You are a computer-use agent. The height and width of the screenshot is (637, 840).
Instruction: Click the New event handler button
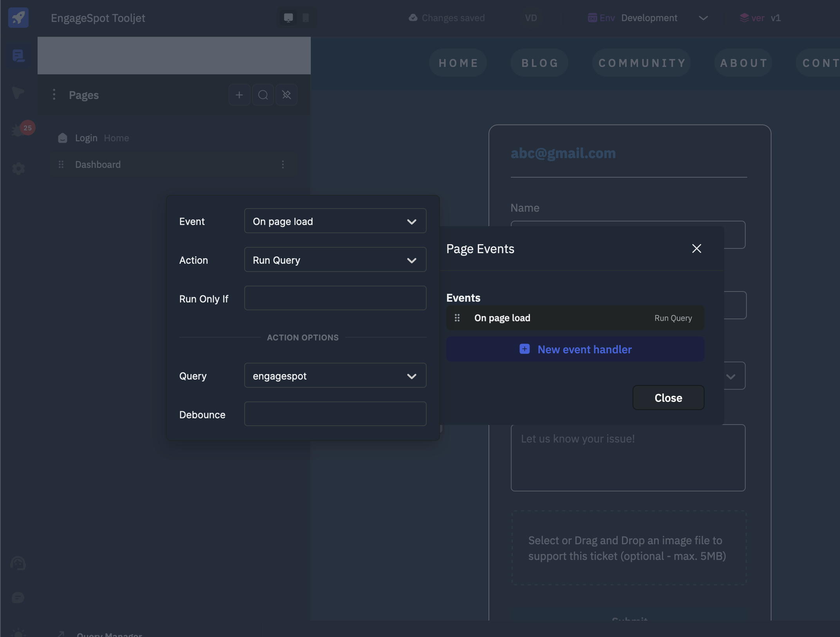[575, 349]
